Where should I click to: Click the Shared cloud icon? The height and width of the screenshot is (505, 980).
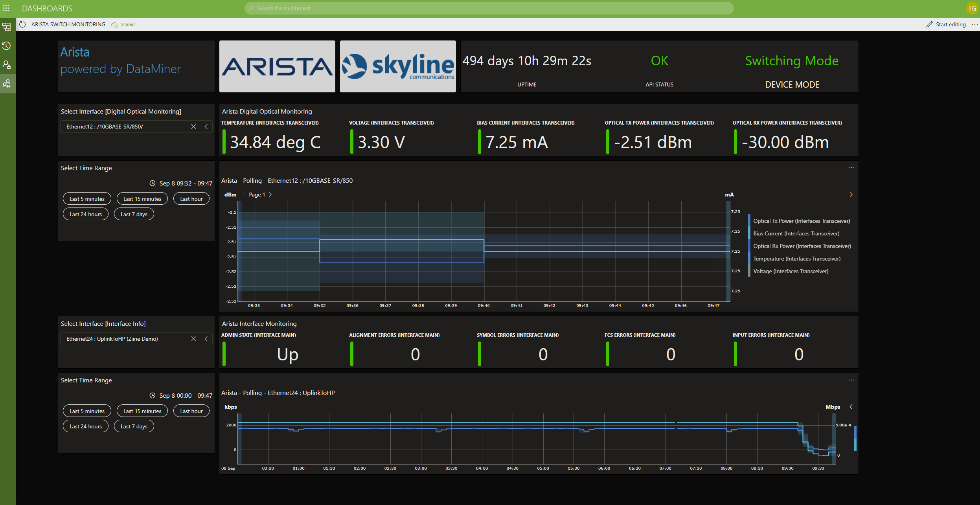[x=114, y=25]
